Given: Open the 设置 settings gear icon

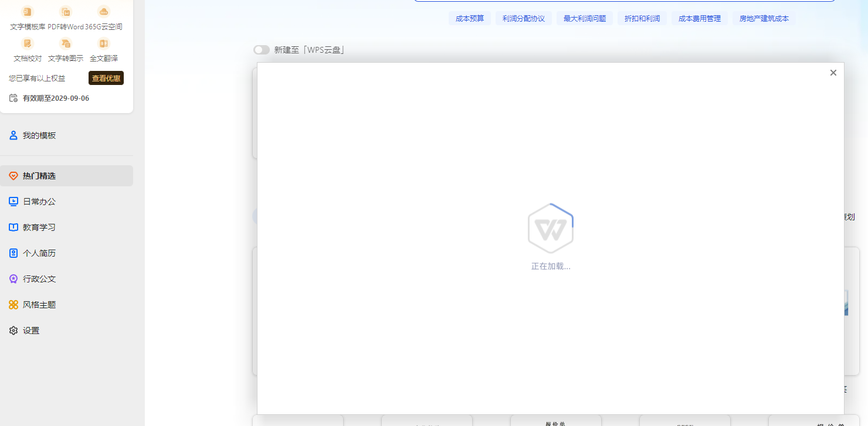Looking at the screenshot, I should coord(13,330).
